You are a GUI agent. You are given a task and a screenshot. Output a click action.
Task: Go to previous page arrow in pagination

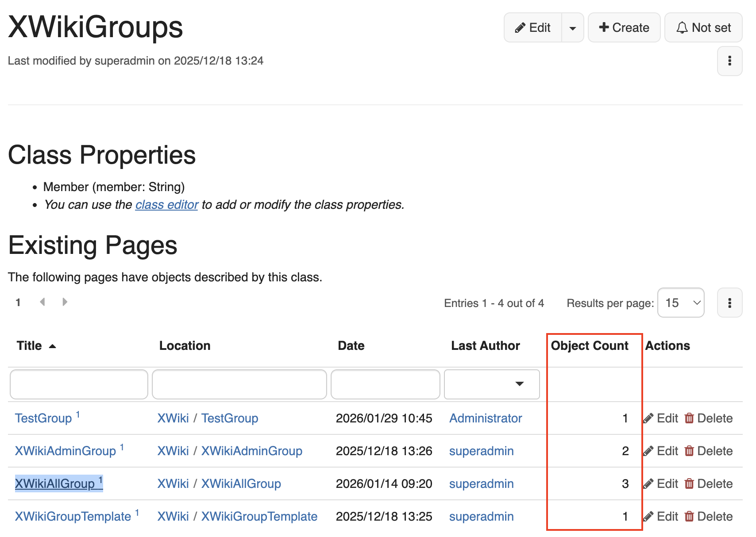point(42,302)
